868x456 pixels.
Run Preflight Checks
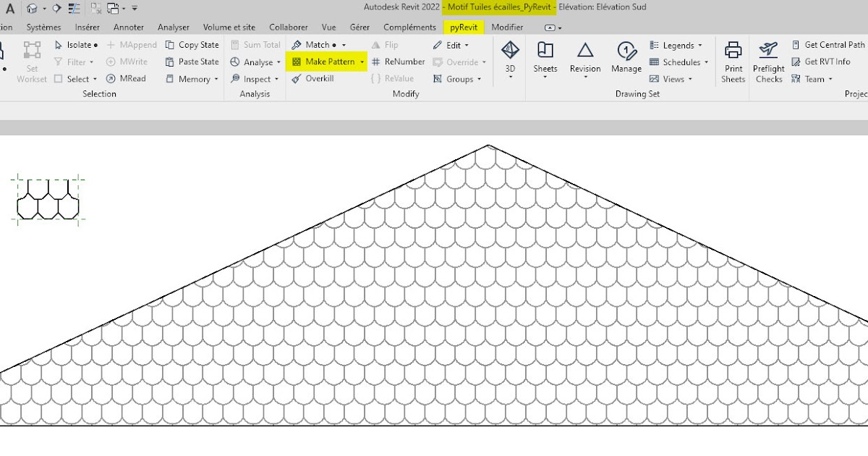[x=768, y=62]
